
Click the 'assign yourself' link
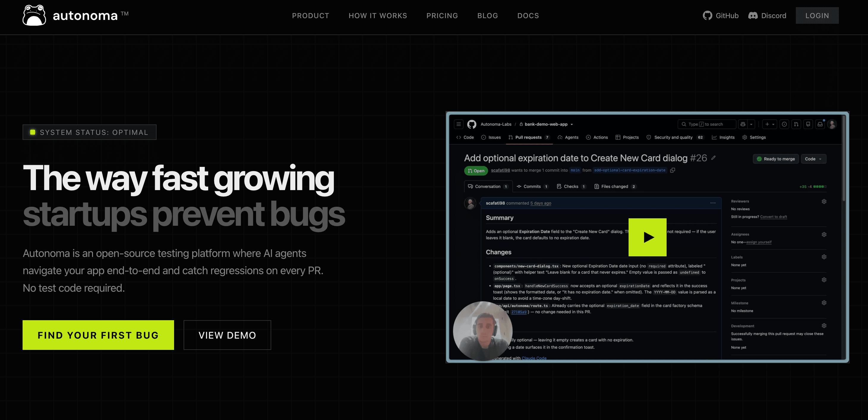759,242
